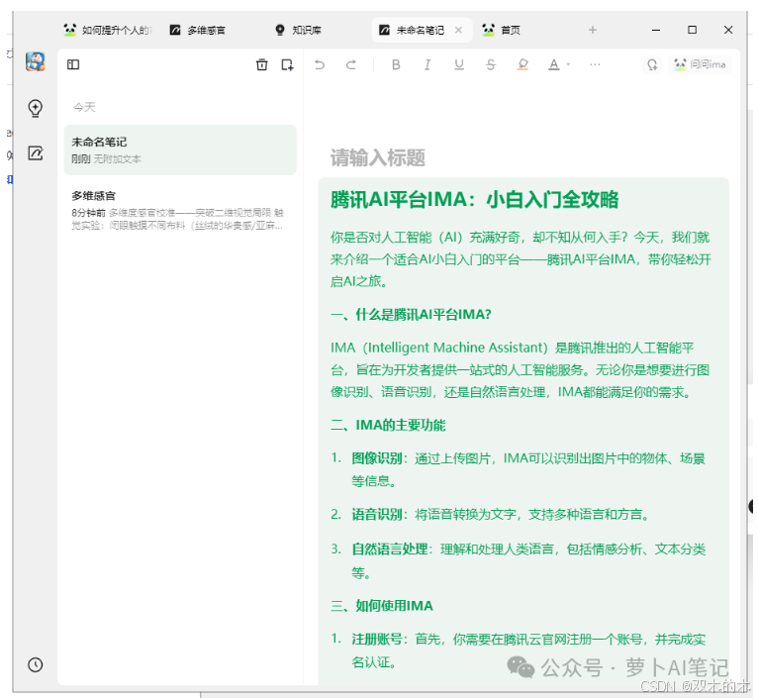
Task: Toggle underline formatting
Action: (459, 64)
